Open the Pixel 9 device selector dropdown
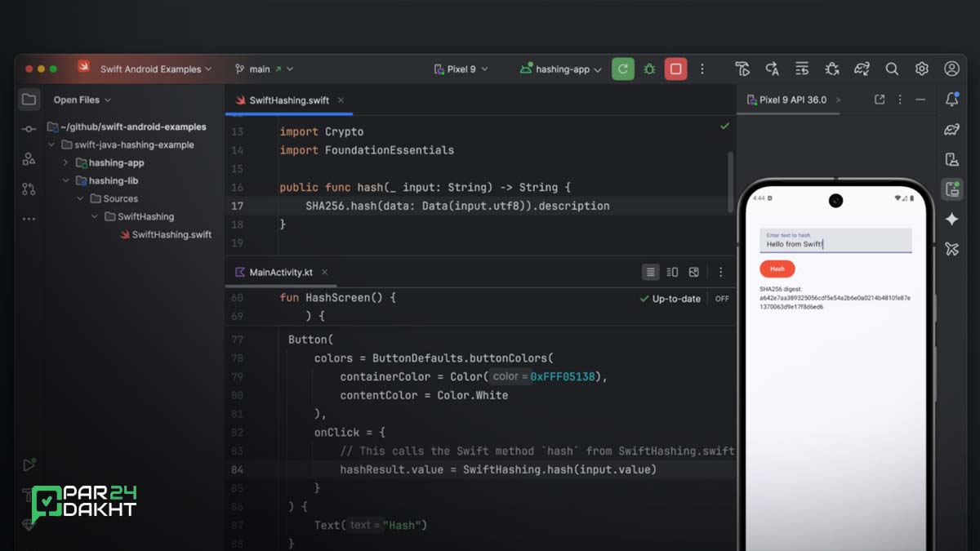 pyautogui.click(x=461, y=69)
